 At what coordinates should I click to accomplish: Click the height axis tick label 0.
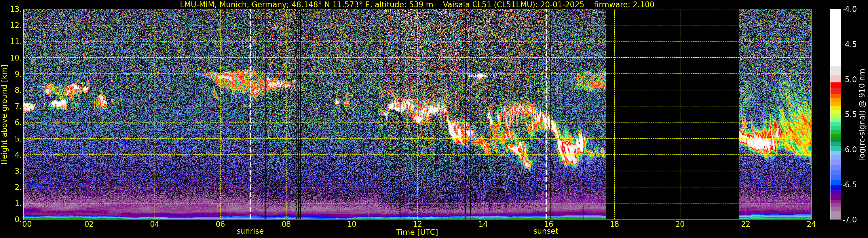coord(18,220)
